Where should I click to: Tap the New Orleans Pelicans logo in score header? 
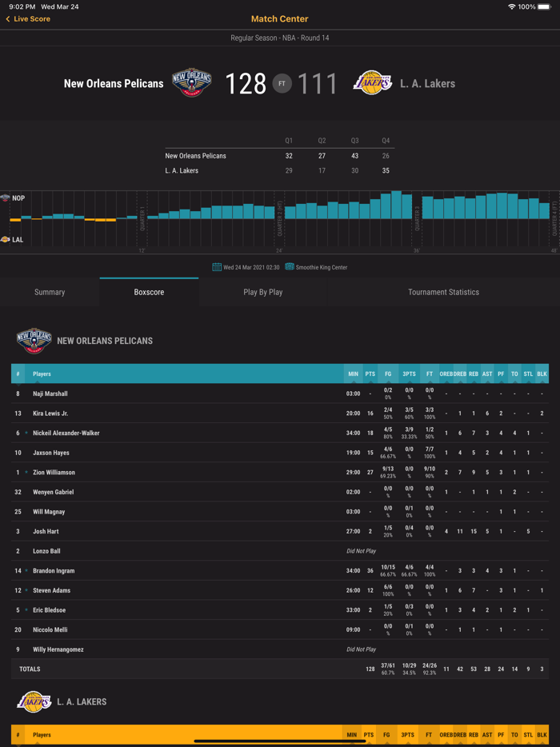(192, 83)
